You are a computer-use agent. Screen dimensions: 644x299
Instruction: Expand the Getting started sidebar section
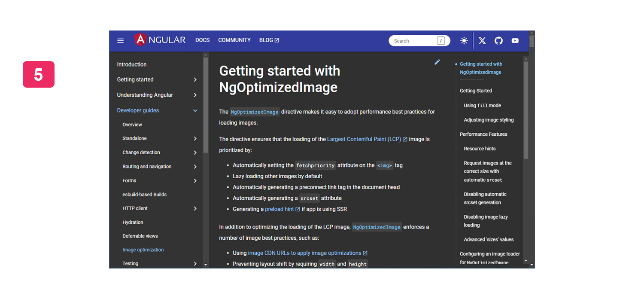[x=195, y=79]
